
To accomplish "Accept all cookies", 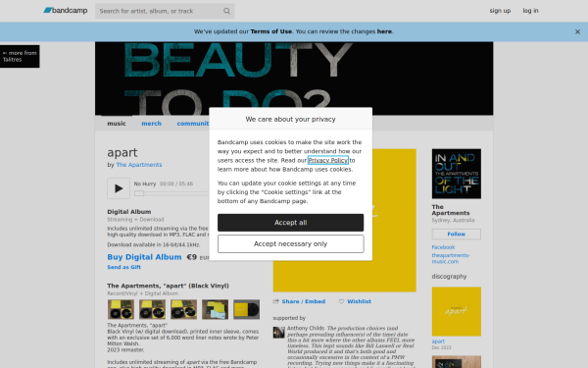I will [291, 223].
